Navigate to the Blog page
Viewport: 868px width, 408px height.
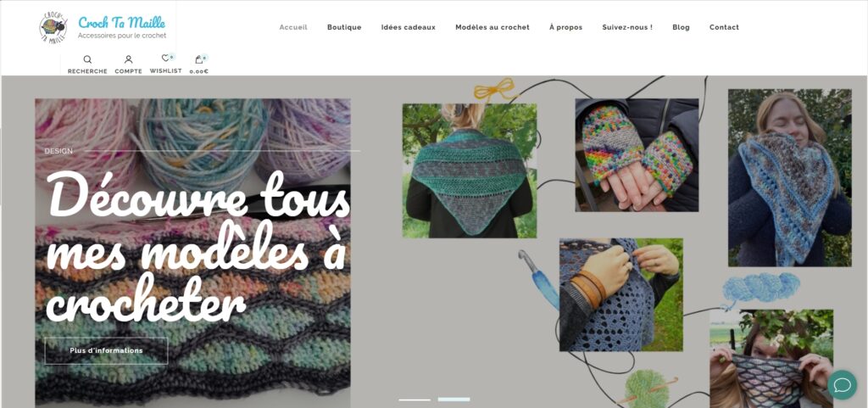pos(681,27)
